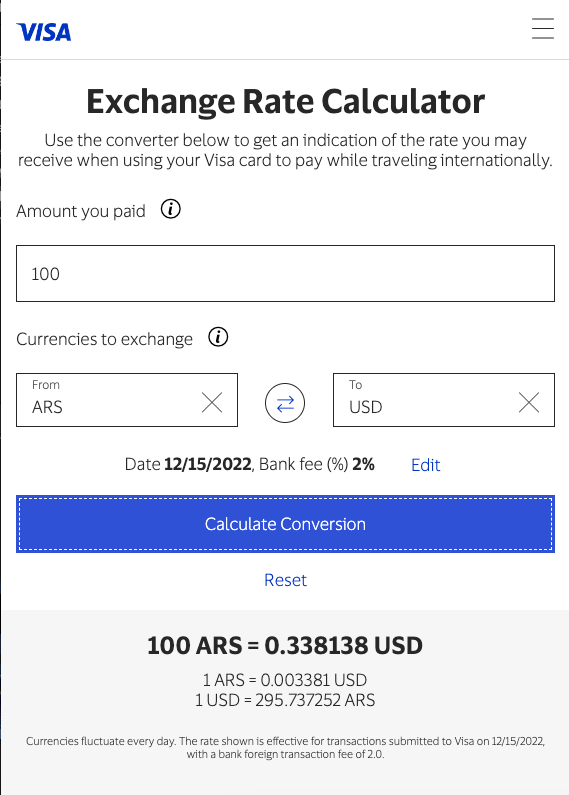Image resolution: width=569 pixels, height=795 pixels.
Task: Open the To currency selector showing USD
Action: [423, 400]
